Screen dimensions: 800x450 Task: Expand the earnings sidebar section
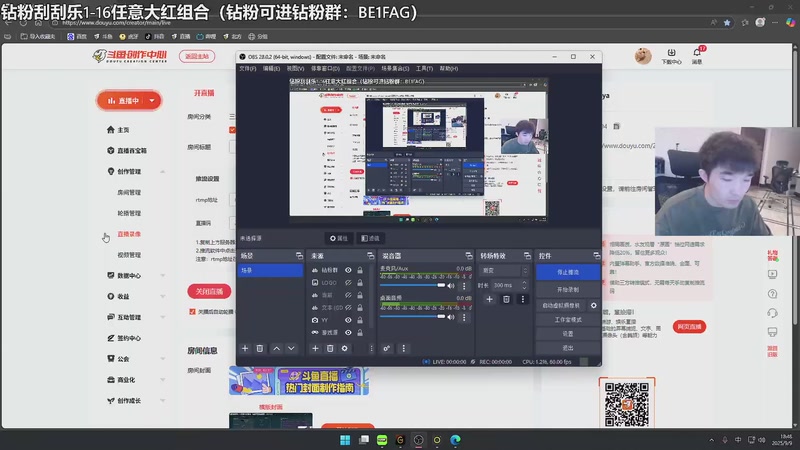pos(163,296)
